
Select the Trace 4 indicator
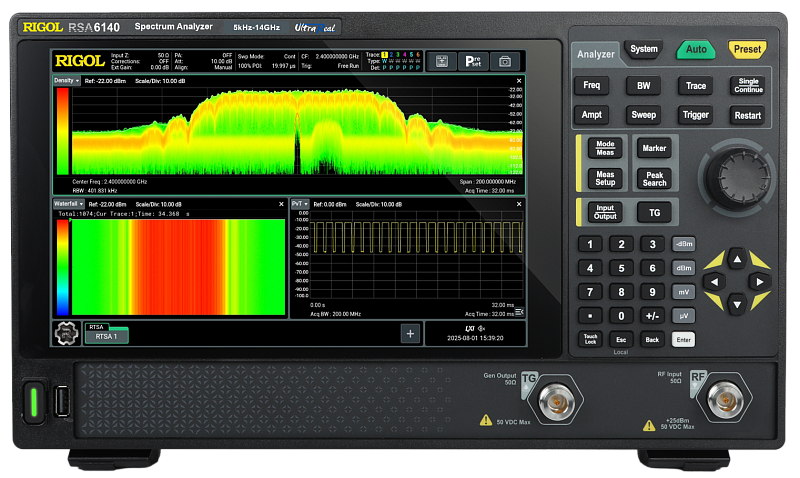pos(405,55)
